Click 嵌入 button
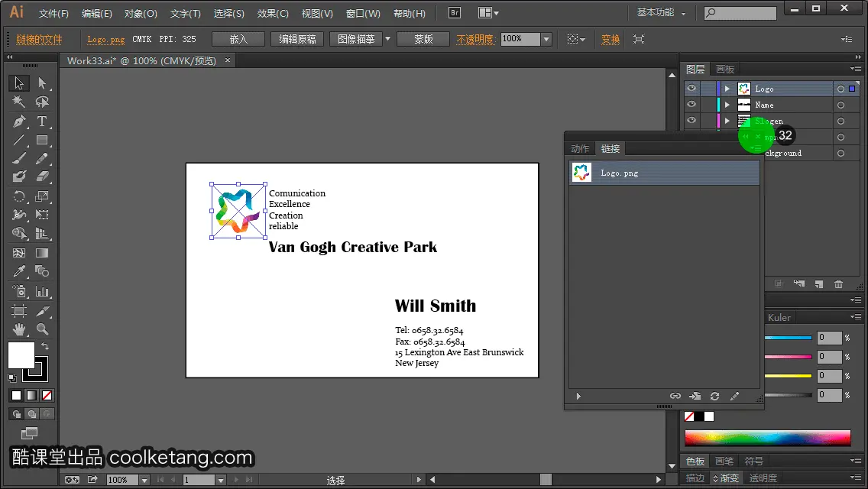This screenshot has height=489, width=868. [238, 39]
